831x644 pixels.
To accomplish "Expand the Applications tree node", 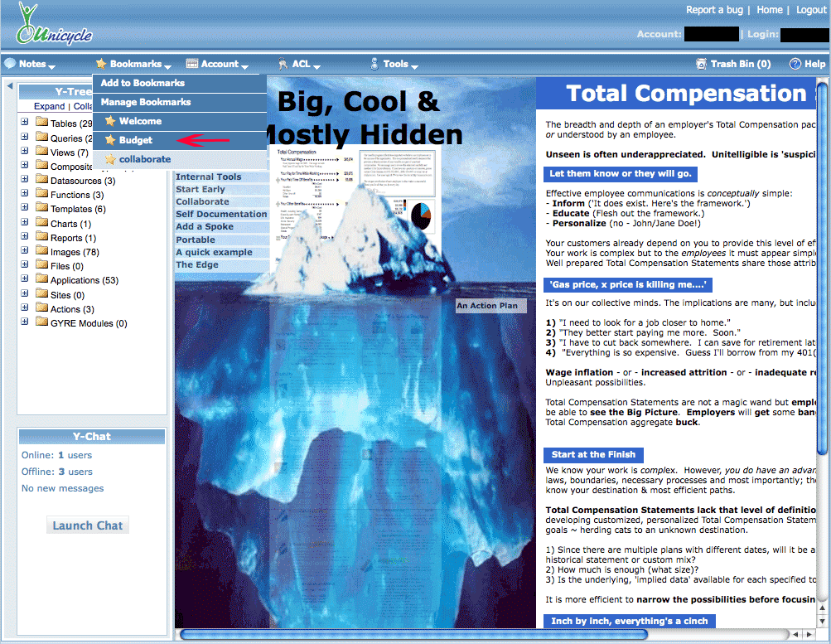I will point(25,280).
